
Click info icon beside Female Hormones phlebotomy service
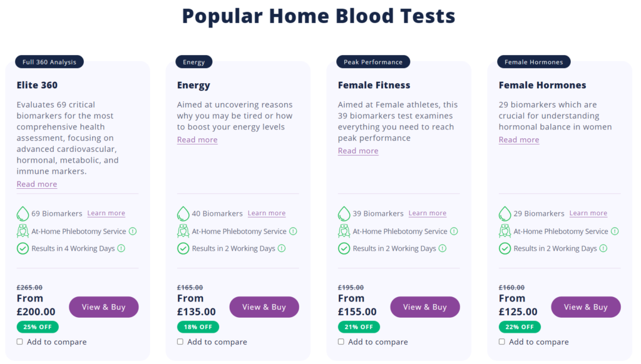point(615,231)
